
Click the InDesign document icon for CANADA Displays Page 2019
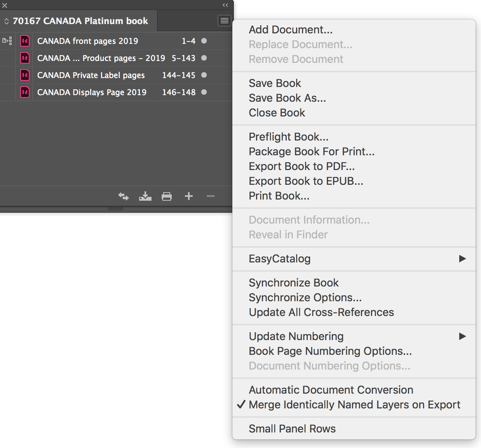tap(24, 92)
